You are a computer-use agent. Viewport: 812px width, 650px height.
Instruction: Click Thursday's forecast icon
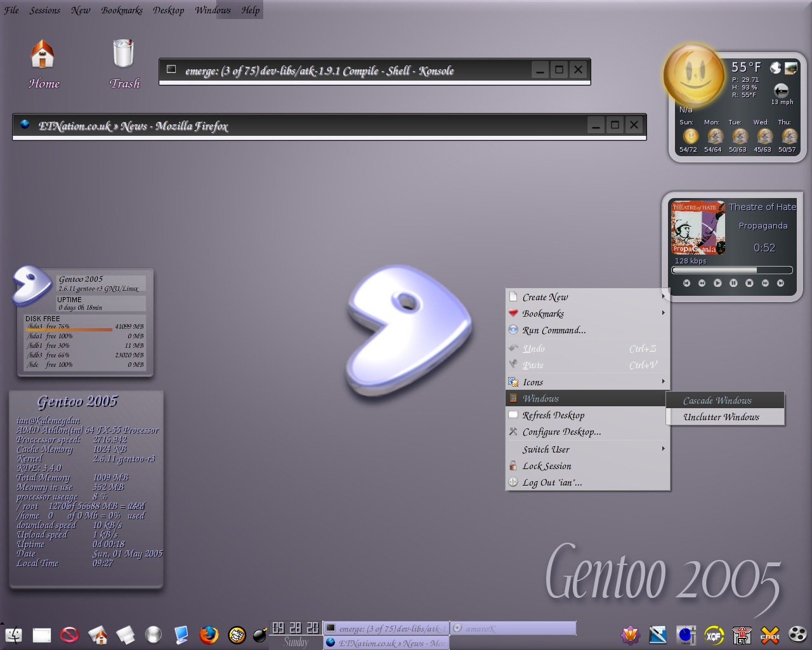[x=789, y=136]
